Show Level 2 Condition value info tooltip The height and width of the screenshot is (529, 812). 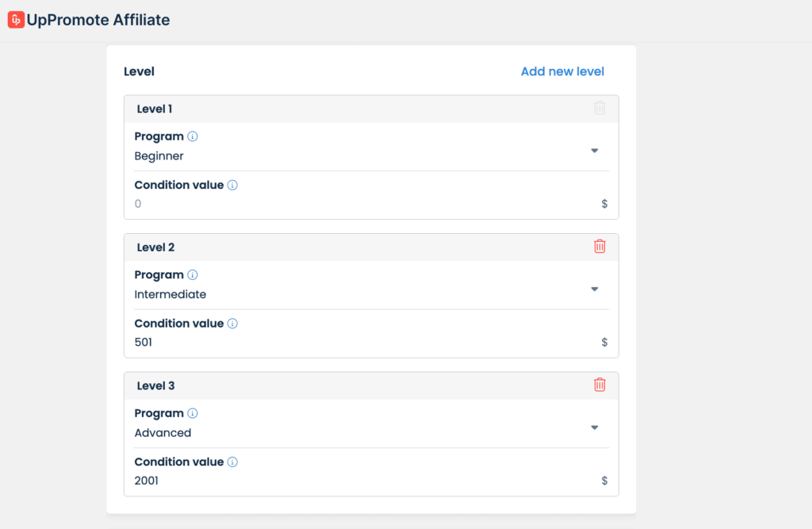point(232,324)
